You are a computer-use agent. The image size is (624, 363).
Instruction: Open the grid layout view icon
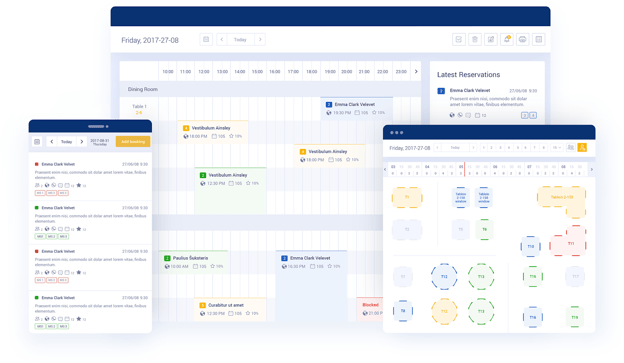click(538, 39)
